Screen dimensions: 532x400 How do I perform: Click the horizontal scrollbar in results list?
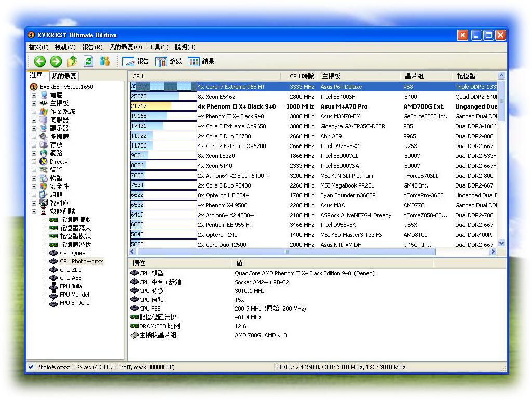tap(285, 252)
